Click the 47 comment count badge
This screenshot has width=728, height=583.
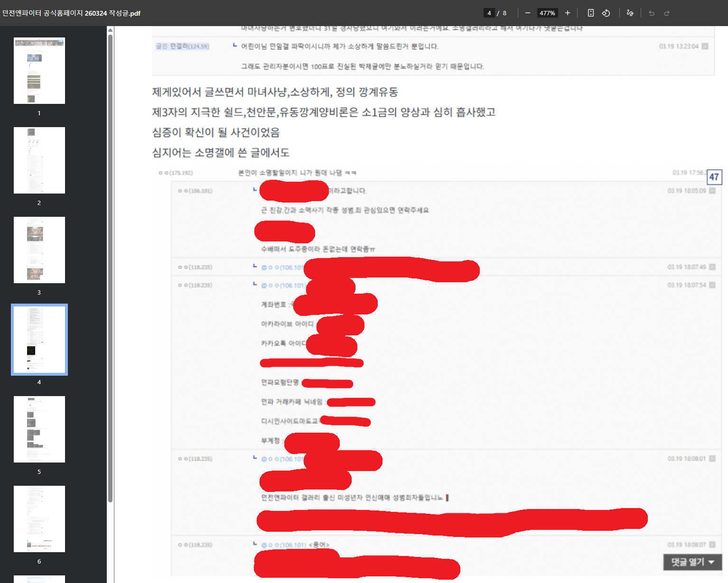[714, 177]
